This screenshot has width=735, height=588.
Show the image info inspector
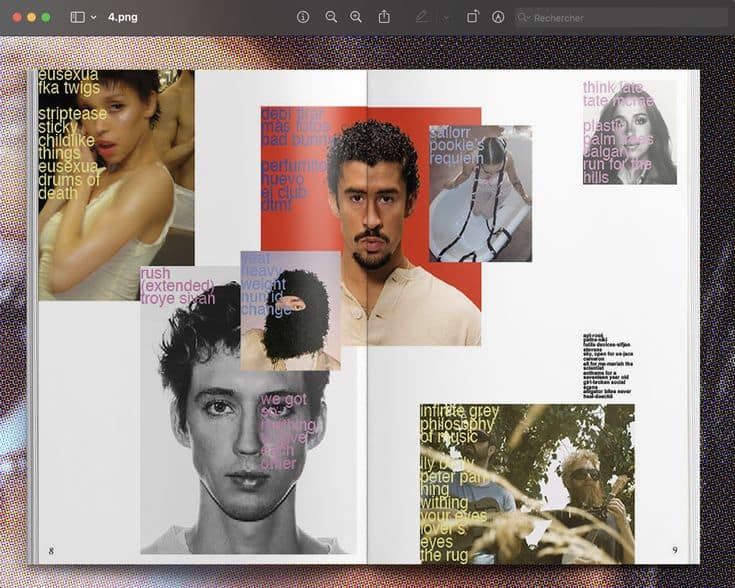tap(303, 17)
